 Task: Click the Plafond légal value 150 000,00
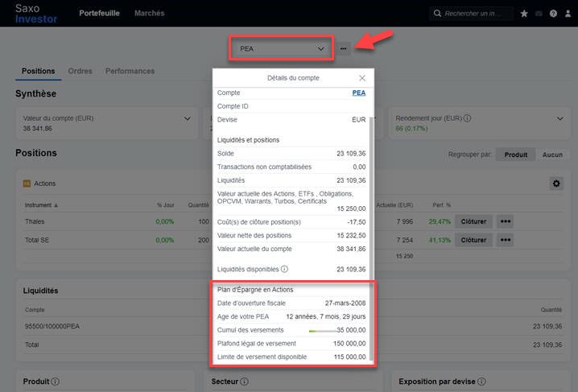click(349, 344)
